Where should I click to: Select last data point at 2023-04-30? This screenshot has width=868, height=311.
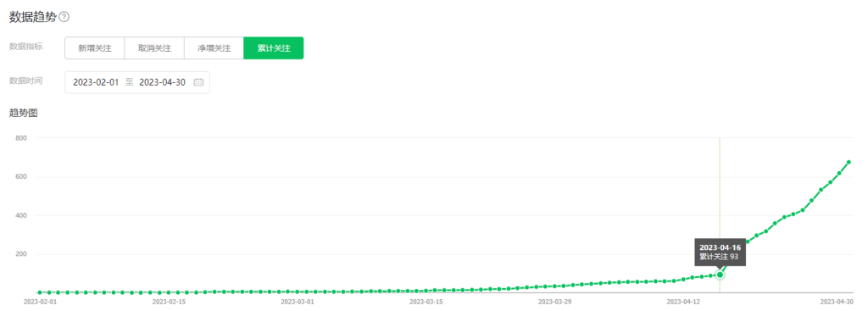[x=849, y=162]
